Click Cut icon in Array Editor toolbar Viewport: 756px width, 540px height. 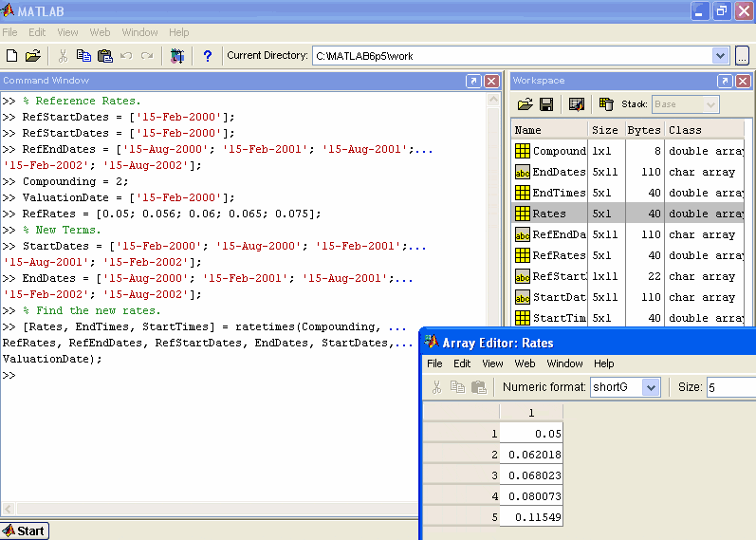coord(437,387)
